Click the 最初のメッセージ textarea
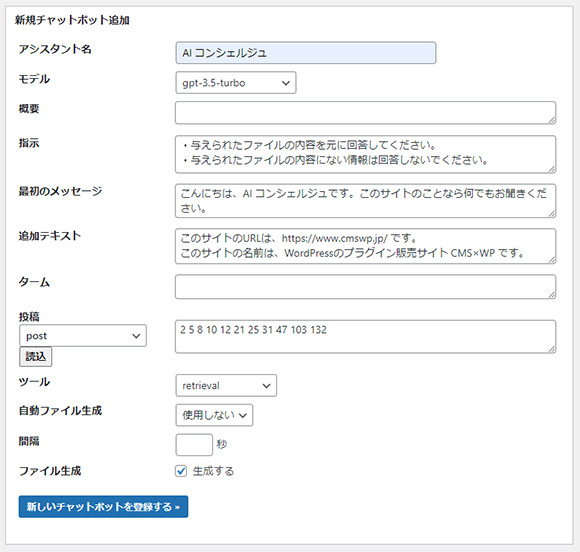The height and width of the screenshot is (552, 580). click(365, 201)
